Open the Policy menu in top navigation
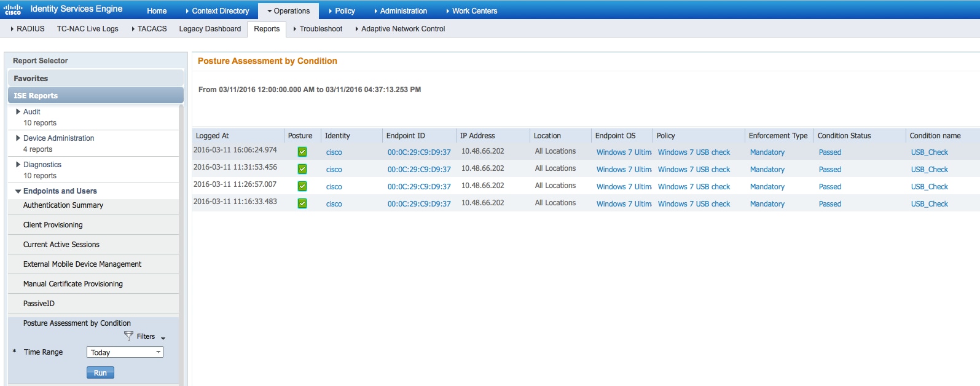The image size is (980, 386). [342, 10]
